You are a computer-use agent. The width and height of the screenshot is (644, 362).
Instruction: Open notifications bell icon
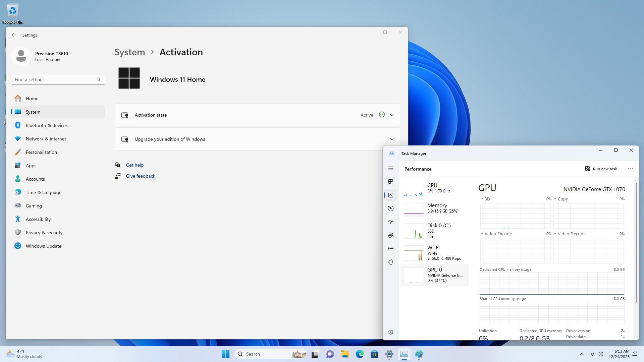(x=635, y=354)
